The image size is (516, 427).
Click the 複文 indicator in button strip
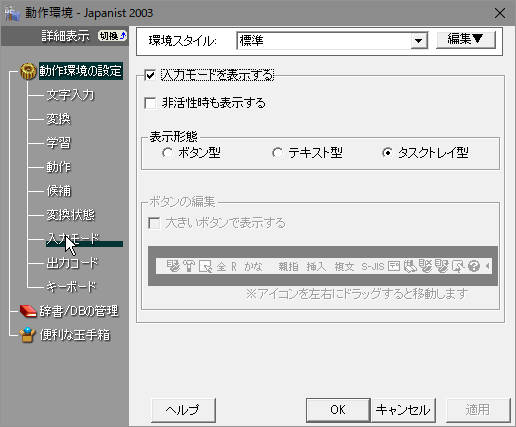[344, 267]
